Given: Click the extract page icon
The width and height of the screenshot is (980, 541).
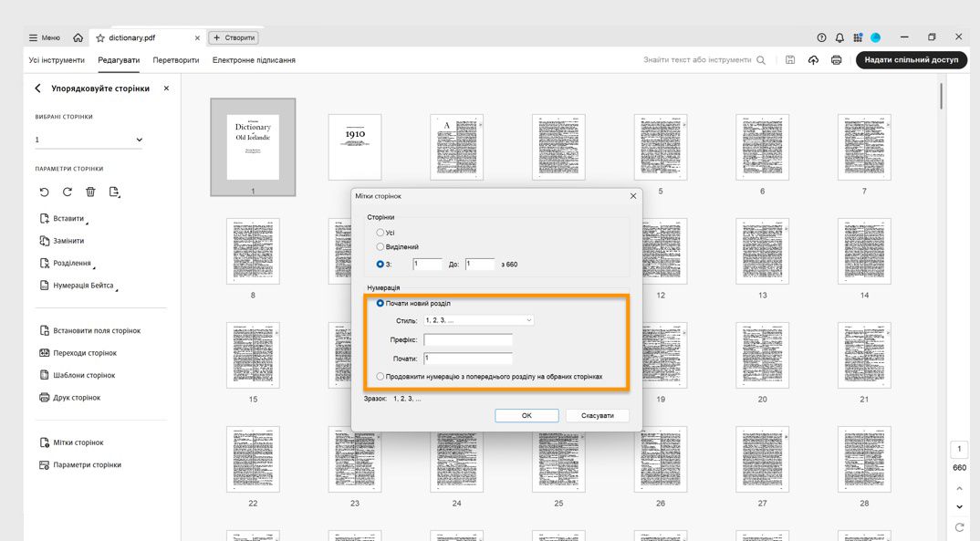Looking at the screenshot, I should [114, 192].
